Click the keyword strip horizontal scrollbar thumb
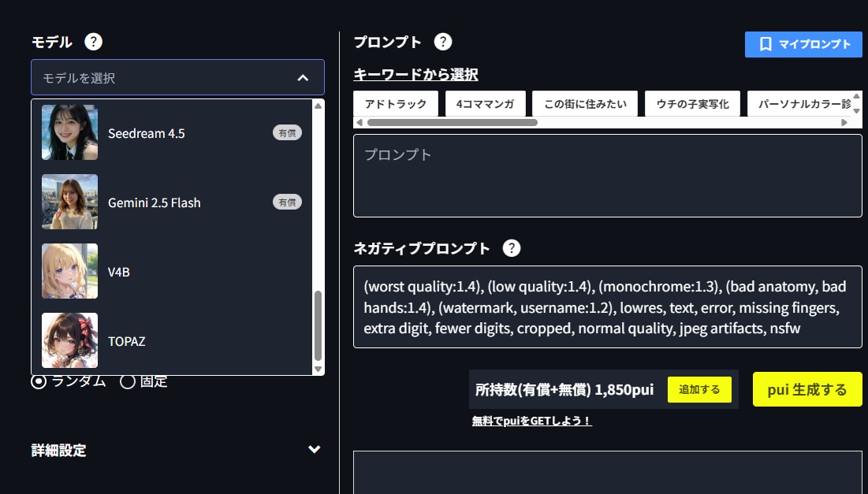The image size is (868, 494). 453,122
